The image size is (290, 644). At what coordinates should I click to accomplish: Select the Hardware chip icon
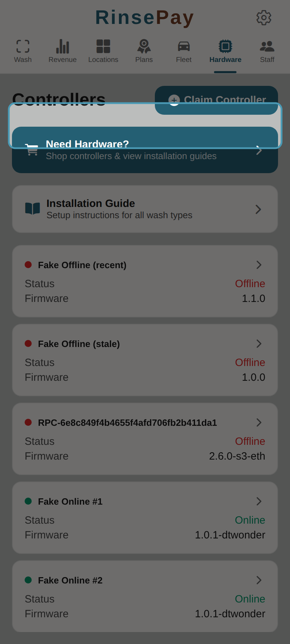(x=225, y=46)
